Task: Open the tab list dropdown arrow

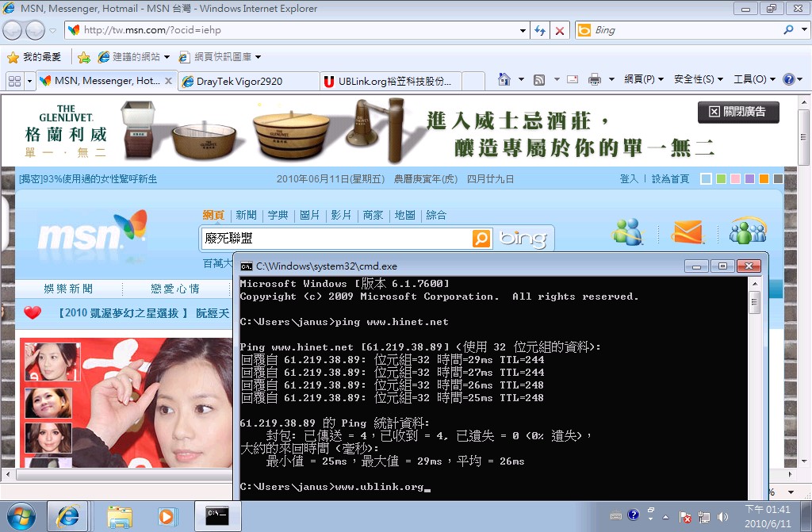Action: pyautogui.click(x=29, y=81)
